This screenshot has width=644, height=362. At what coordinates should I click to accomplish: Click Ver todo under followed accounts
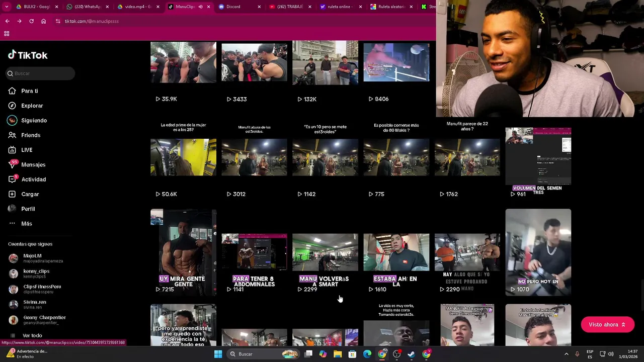32,335
